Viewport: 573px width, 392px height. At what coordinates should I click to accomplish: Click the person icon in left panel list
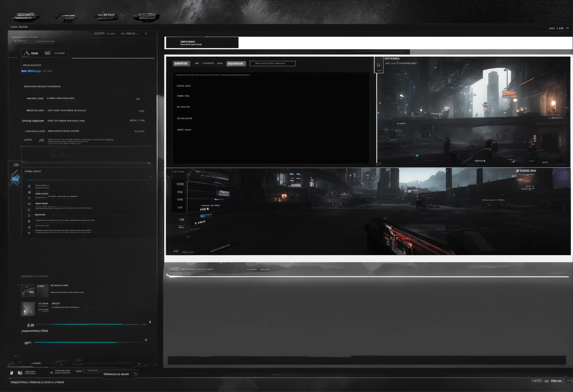[29, 198]
